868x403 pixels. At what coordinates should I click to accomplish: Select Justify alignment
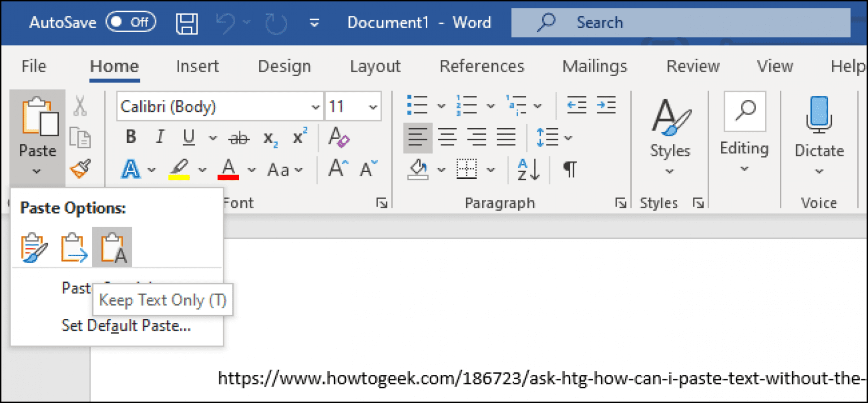click(x=506, y=137)
